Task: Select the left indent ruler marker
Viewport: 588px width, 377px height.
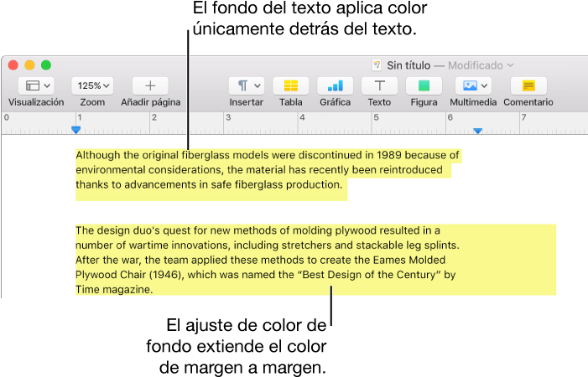Action: tap(75, 130)
